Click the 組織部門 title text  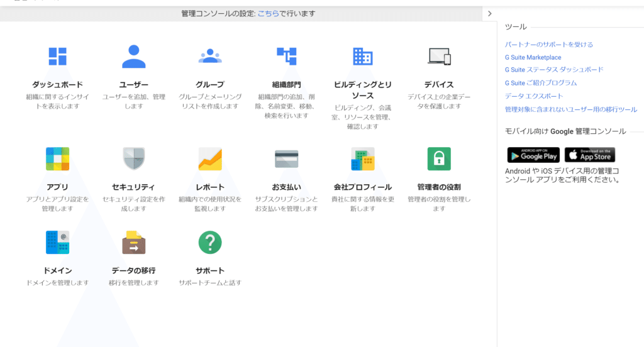pos(286,85)
